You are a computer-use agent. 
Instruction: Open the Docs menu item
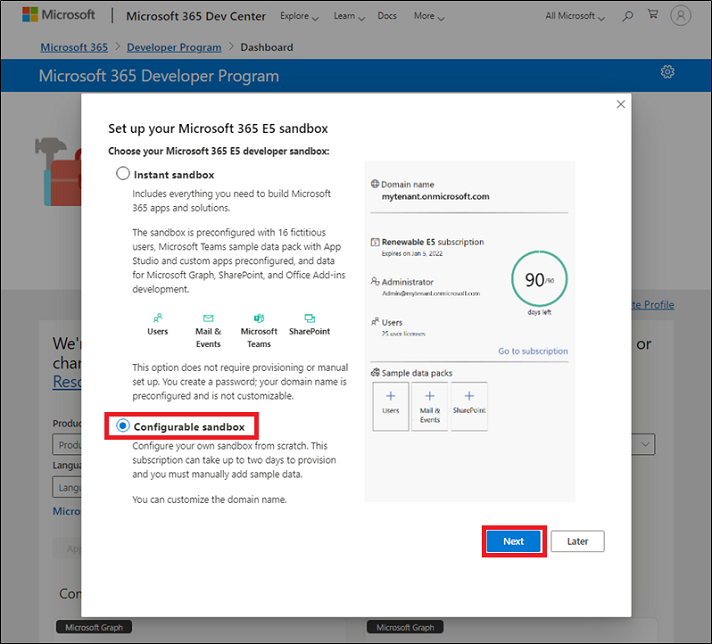(387, 16)
